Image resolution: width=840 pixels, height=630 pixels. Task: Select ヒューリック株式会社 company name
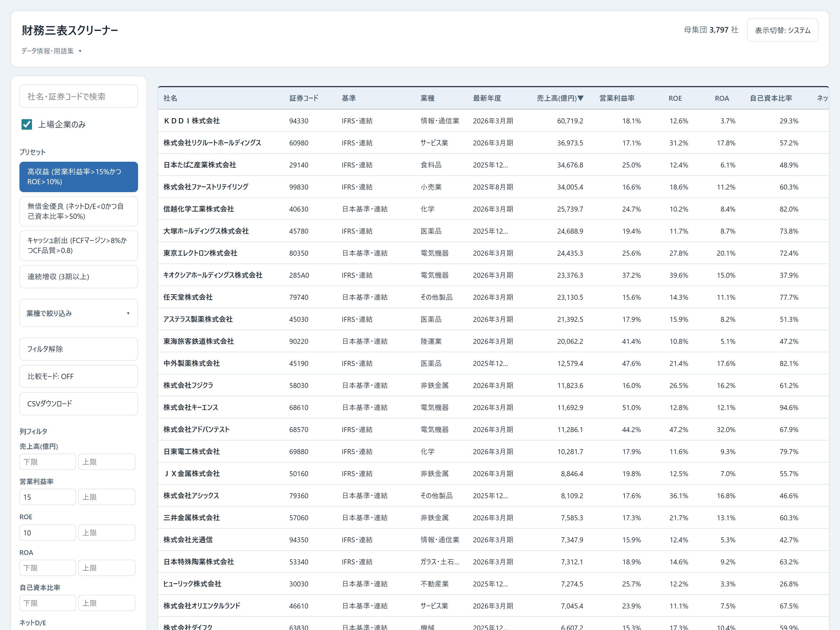[192, 584]
